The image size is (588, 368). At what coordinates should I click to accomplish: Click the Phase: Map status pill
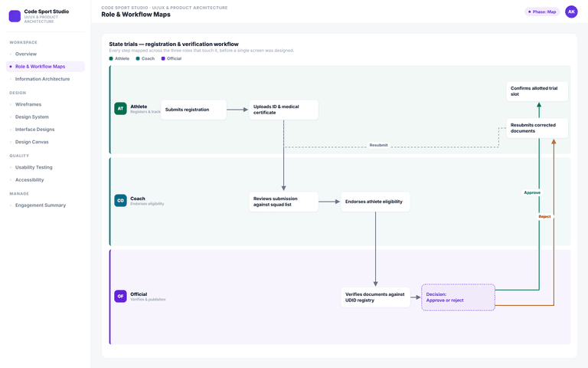tap(542, 11)
